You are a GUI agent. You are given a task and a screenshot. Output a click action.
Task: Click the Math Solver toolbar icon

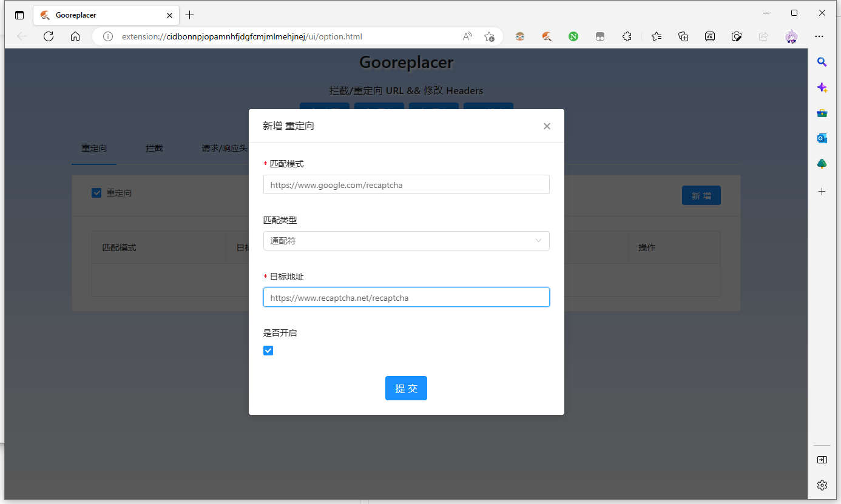(710, 36)
